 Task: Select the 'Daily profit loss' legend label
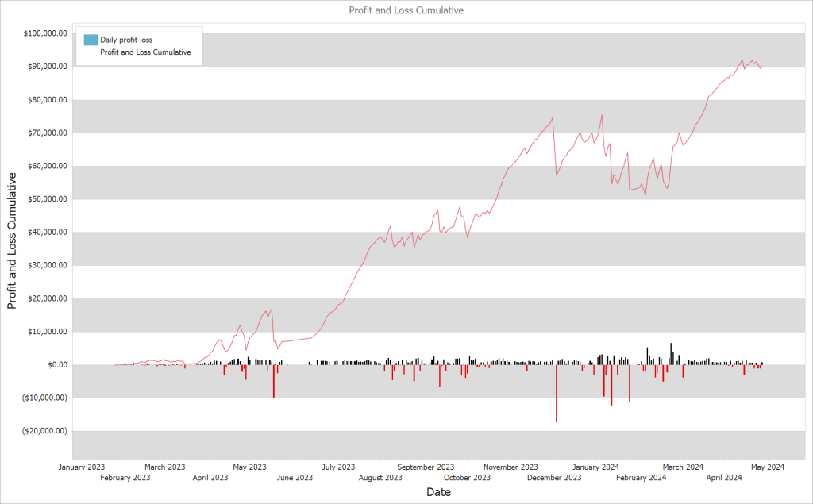pyautogui.click(x=132, y=40)
